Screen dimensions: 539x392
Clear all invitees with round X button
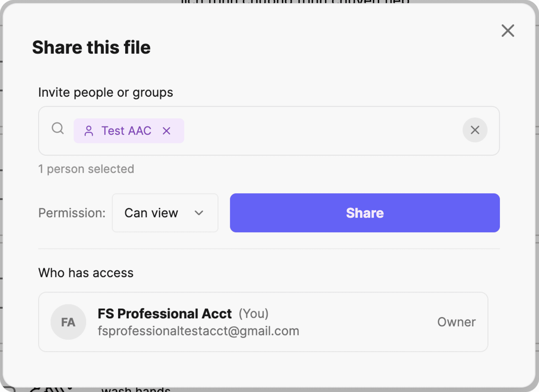tap(475, 130)
